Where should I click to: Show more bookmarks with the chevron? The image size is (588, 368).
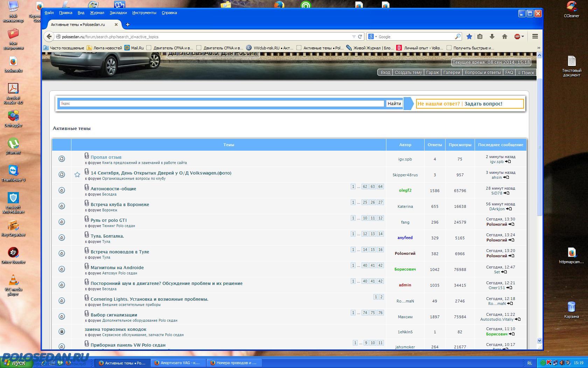539,48
